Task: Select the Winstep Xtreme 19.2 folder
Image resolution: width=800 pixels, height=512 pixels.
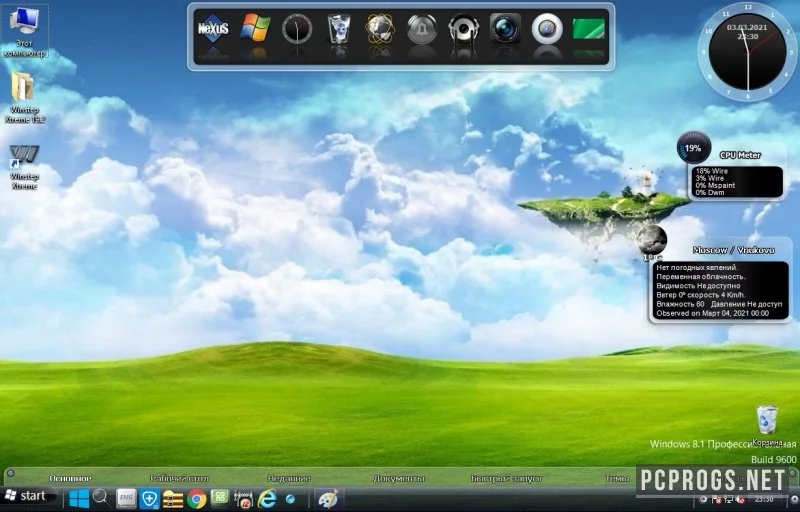Action: [24, 97]
